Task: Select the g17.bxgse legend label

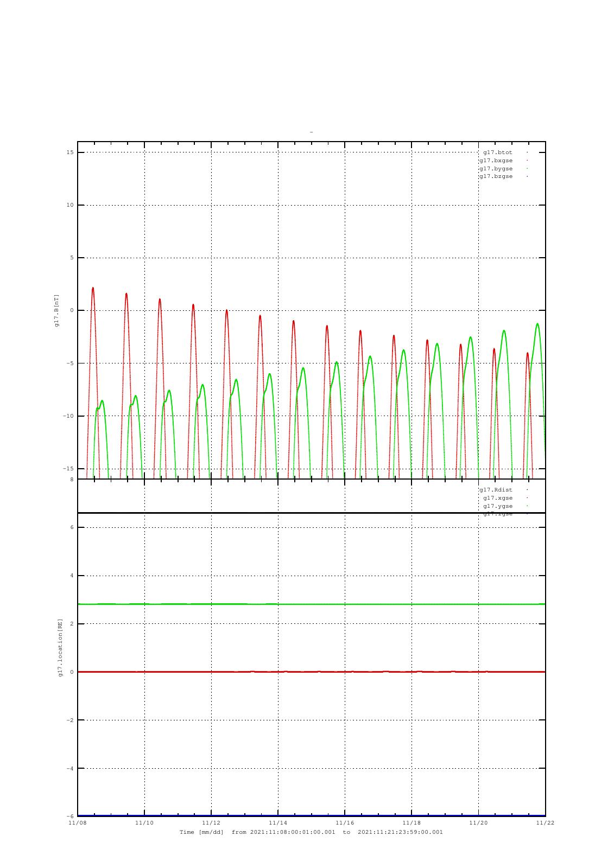Action: [496, 161]
